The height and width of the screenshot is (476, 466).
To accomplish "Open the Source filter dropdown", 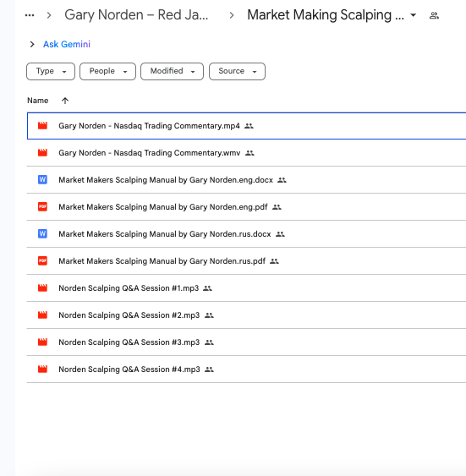I will click(237, 71).
